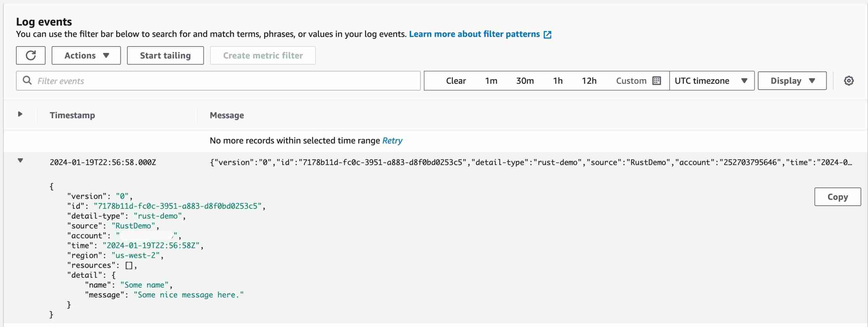868x327 pixels.
Task: Enable the Custom time range option
Action: tap(630, 80)
